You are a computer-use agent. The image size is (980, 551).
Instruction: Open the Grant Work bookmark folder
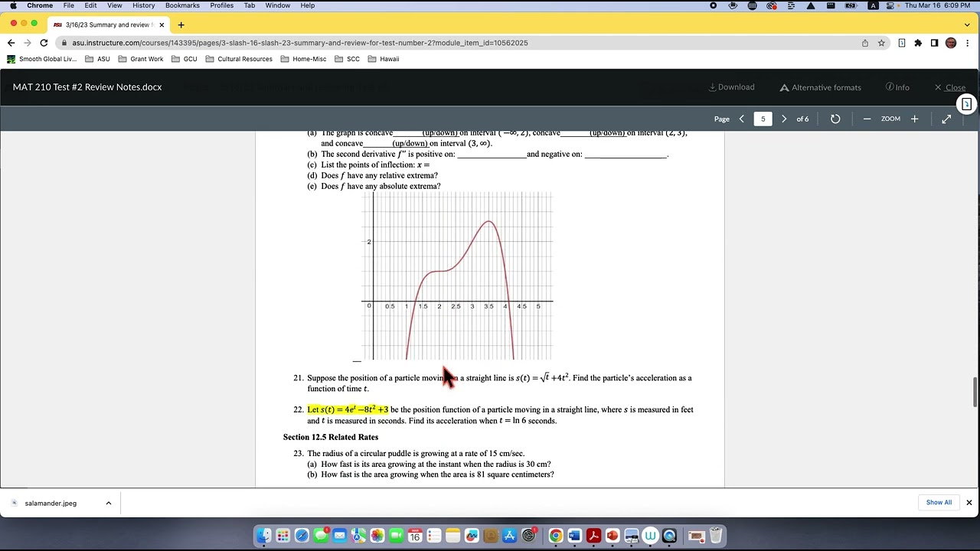[x=140, y=59]
